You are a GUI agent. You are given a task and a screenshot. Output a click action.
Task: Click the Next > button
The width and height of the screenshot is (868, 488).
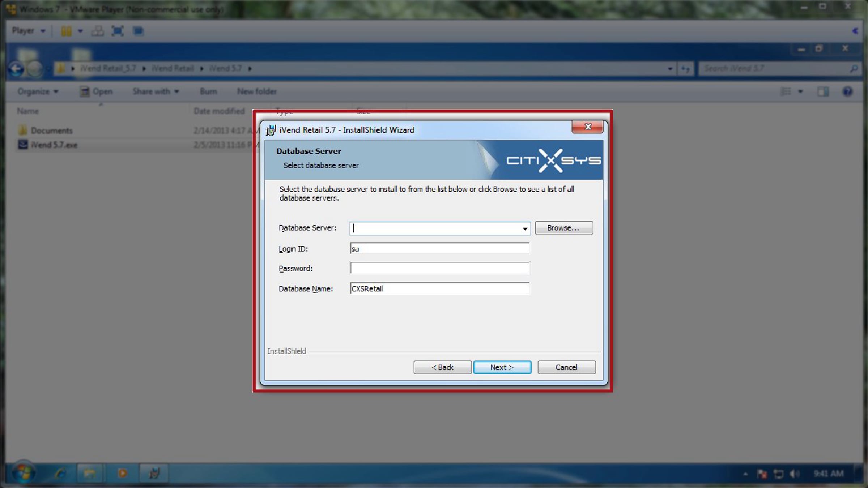pos(502,367)
